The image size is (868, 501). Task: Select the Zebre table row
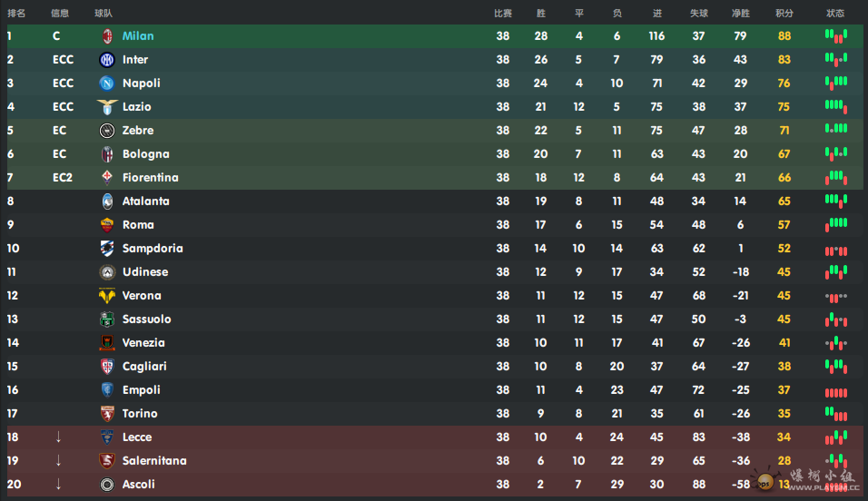(435, 130)
